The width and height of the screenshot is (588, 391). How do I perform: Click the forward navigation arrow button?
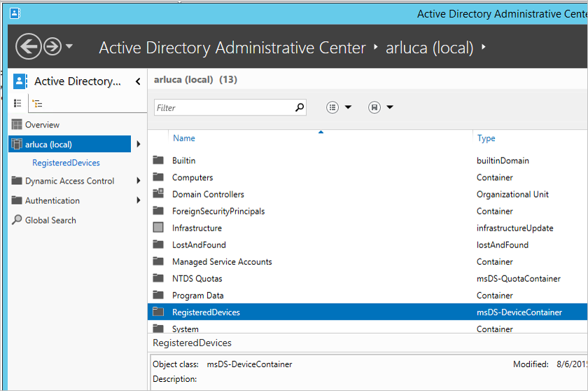[52, 47]
